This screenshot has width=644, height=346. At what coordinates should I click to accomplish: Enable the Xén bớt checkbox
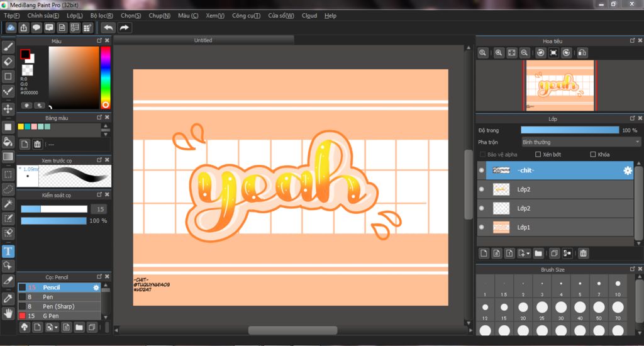point(538,155)
